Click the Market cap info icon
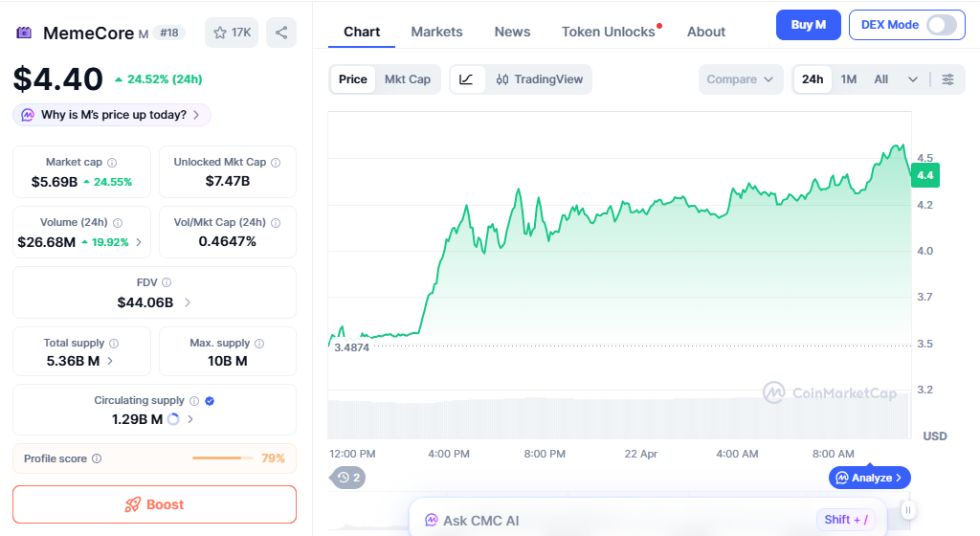This screenshot has height=536, width=980. 112,163
